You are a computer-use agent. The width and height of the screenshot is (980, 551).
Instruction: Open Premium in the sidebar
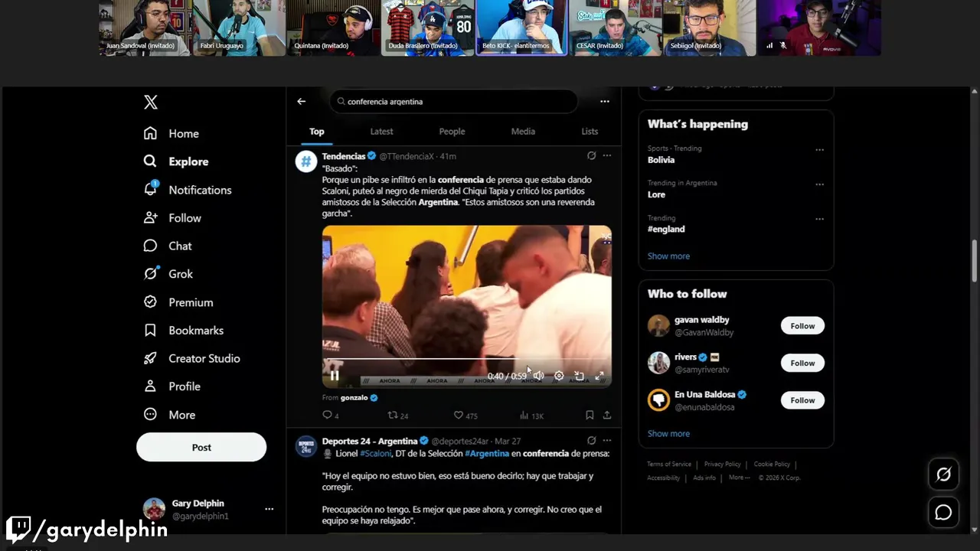coord(178,302)
